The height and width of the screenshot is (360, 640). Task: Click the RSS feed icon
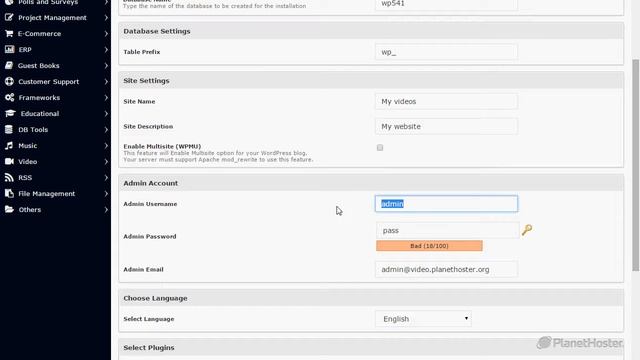(x=9, y=178)
